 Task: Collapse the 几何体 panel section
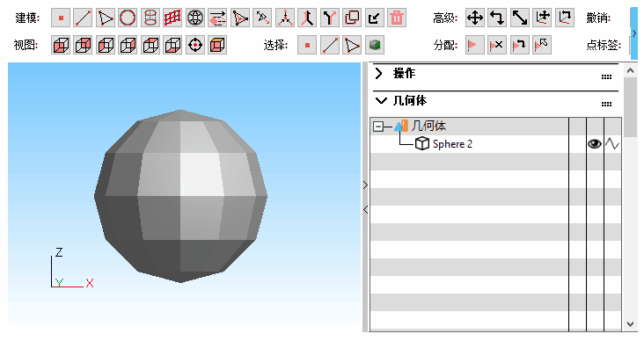(x=381, y=100)
